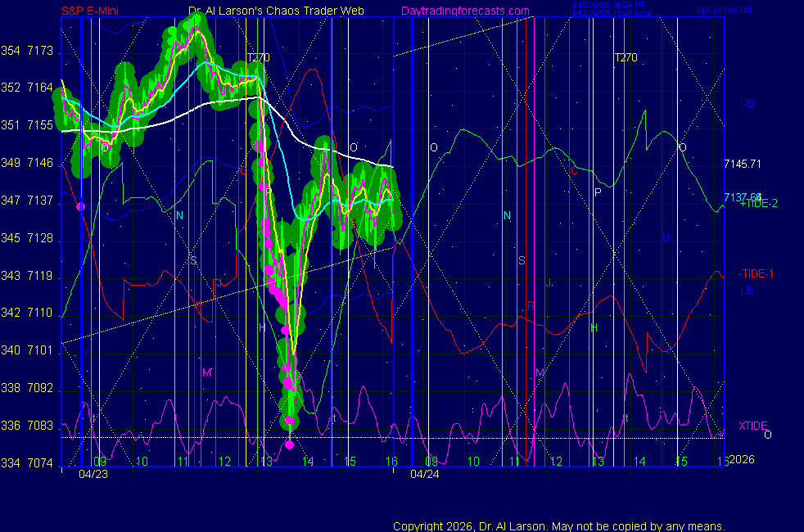Viewport: 804px width, 532px height.
Task: Click Dr. Al Larson's Chaos Trader Web title
Action: pos(276,11)
